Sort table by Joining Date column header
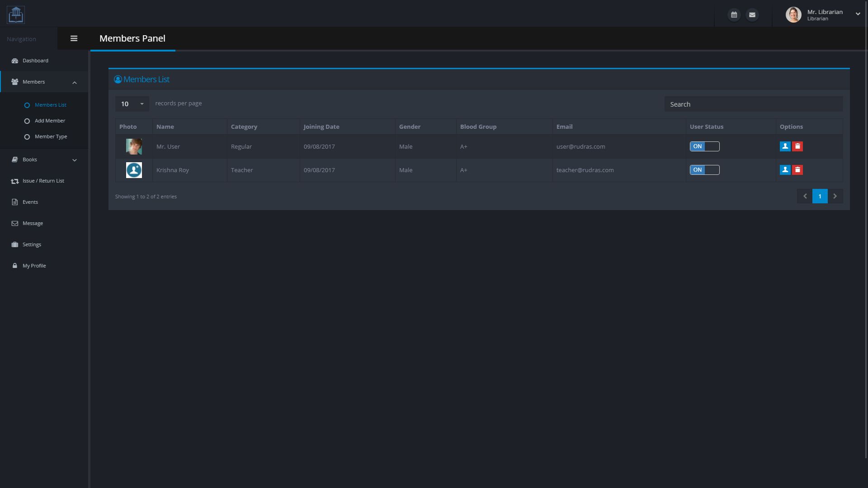Screen dimensions: 868x488 [321, 127]
